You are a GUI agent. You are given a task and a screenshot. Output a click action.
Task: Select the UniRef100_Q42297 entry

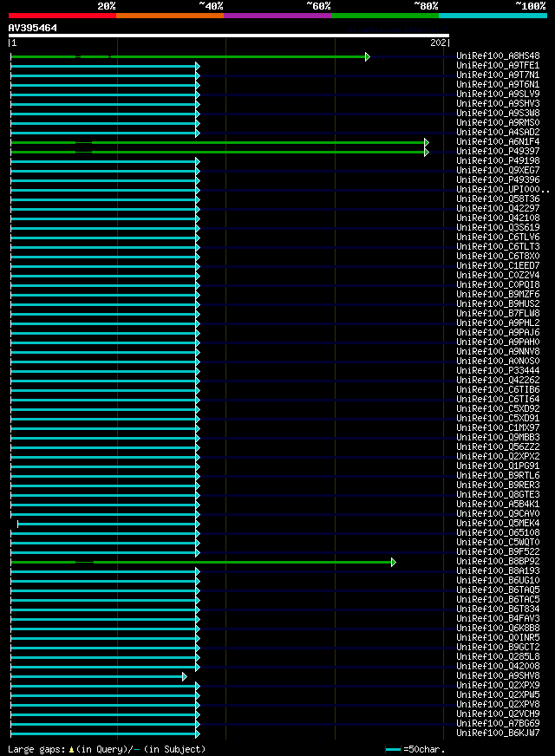pos(498,209)
